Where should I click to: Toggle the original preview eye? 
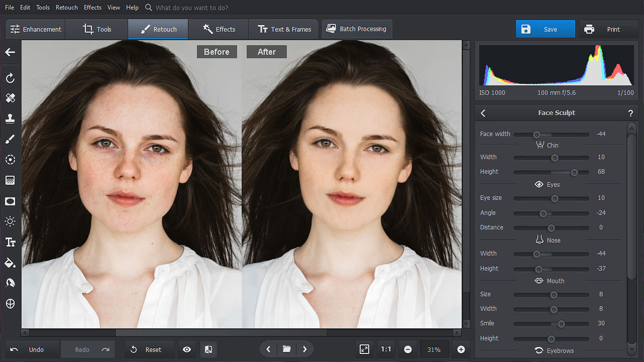(187, 349)
